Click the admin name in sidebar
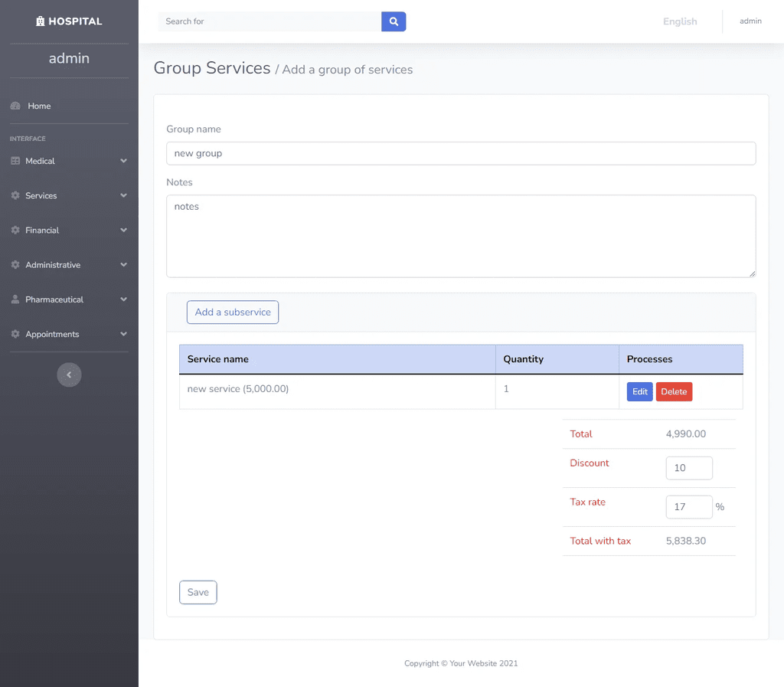Screen dimensions: 784x687 69,58
